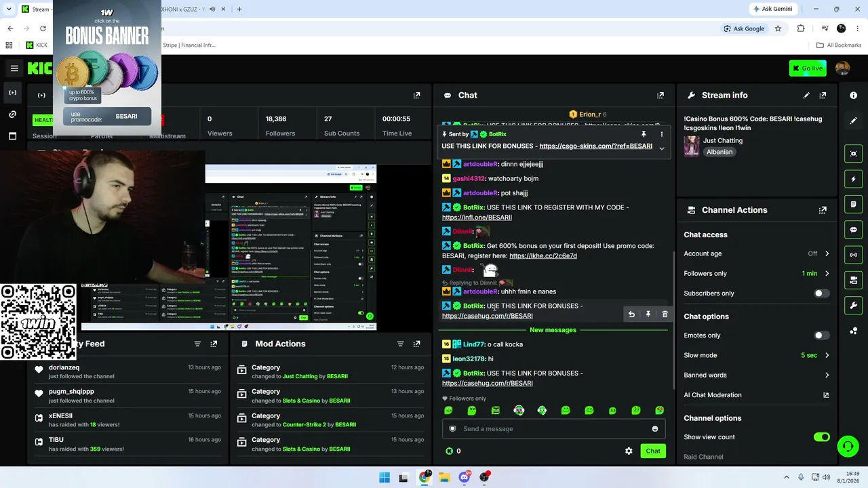Open Mod Actions filter options

(x=400, y=344)
